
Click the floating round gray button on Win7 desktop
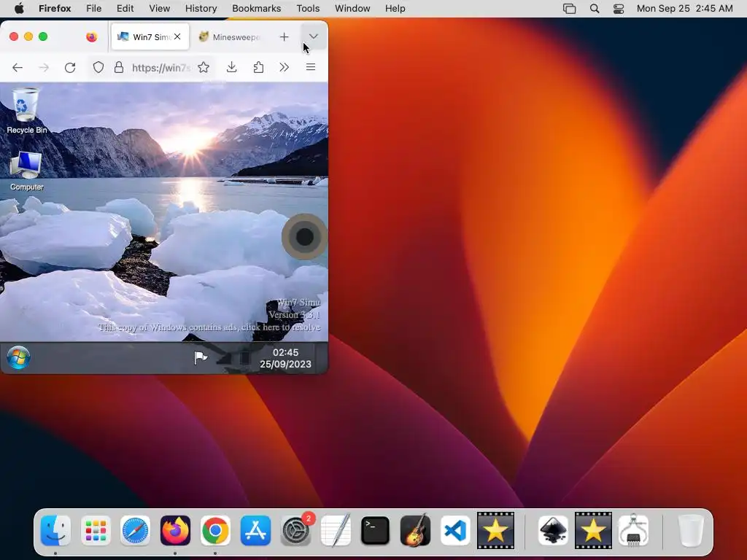304,237
